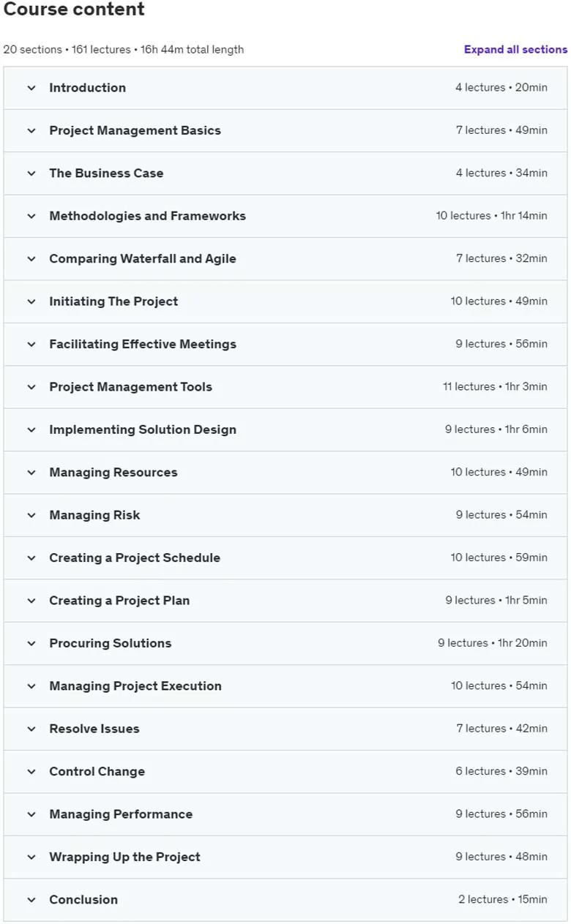The height and width of the screenshot is (924, 571).
Task: Expand Creating a Project Plan chevron
Action: (31, 601)
